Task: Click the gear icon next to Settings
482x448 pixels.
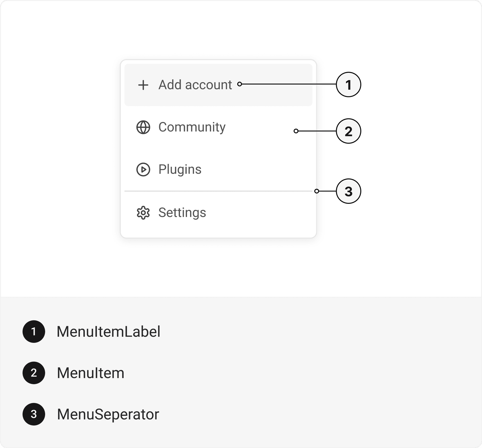Action: pos(143,213)
